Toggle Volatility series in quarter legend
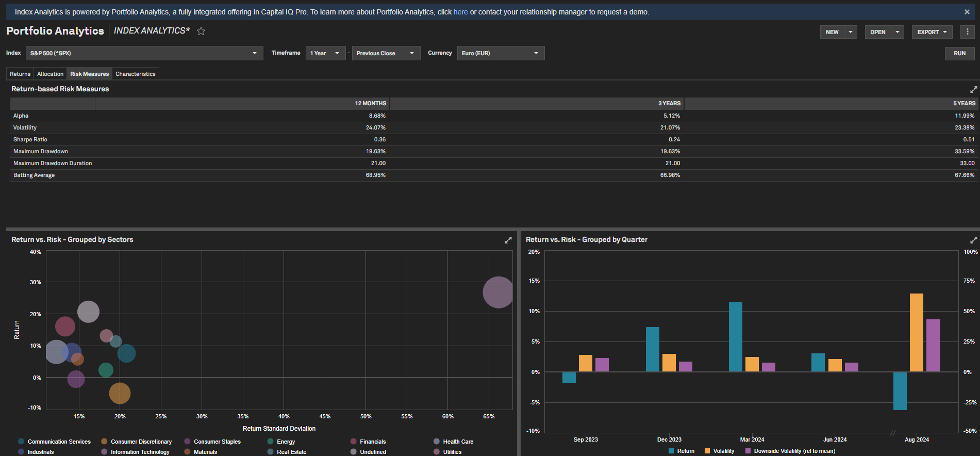Viewport: 980px width, 456px height. 723,451
